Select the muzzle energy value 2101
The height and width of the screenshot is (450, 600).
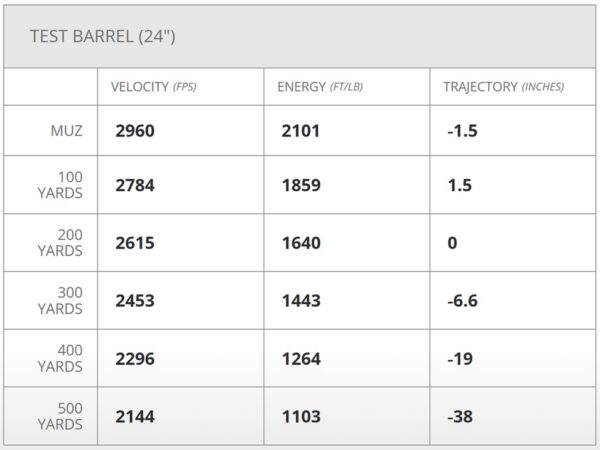point(301,130)
